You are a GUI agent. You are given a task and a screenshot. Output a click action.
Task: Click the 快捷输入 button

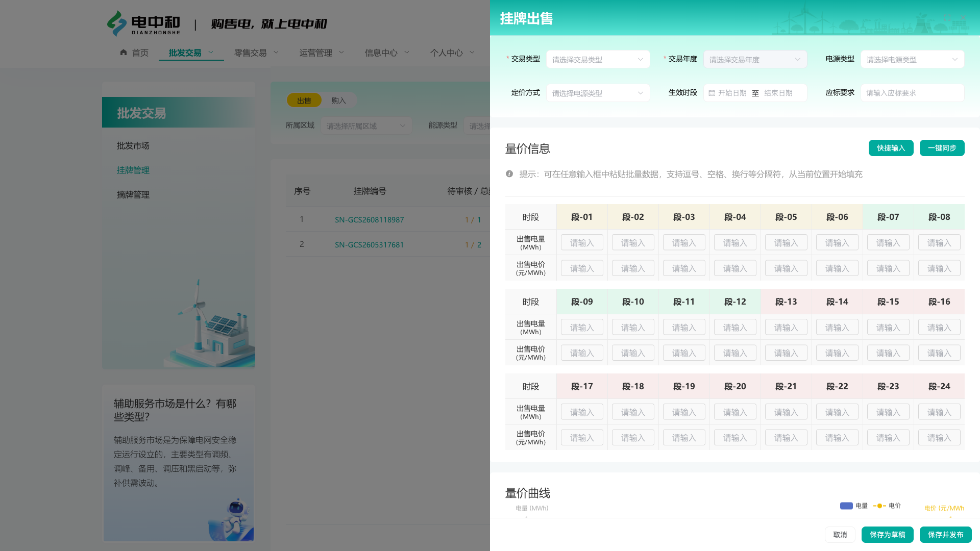891,148
